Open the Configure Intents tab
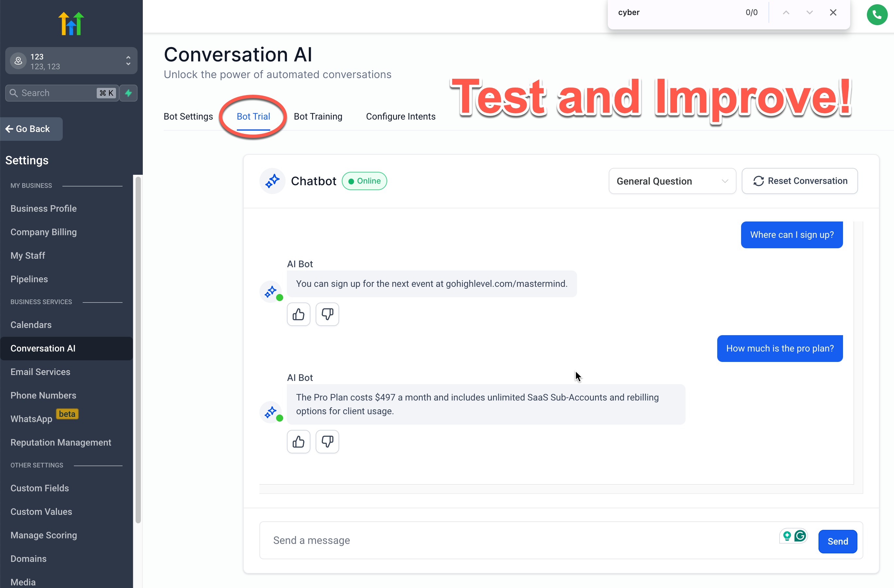The height and width of the screenshot is (588, 894). [x=400, y=116]
